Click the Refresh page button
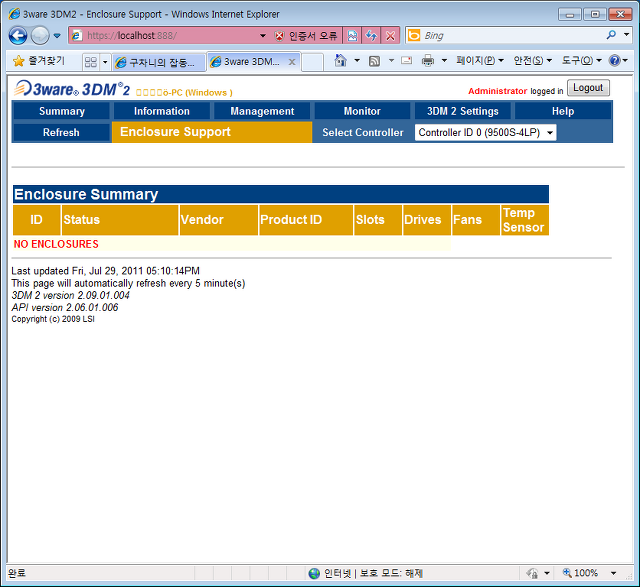Screen dimensions: 640x587 tap(61, 132)
